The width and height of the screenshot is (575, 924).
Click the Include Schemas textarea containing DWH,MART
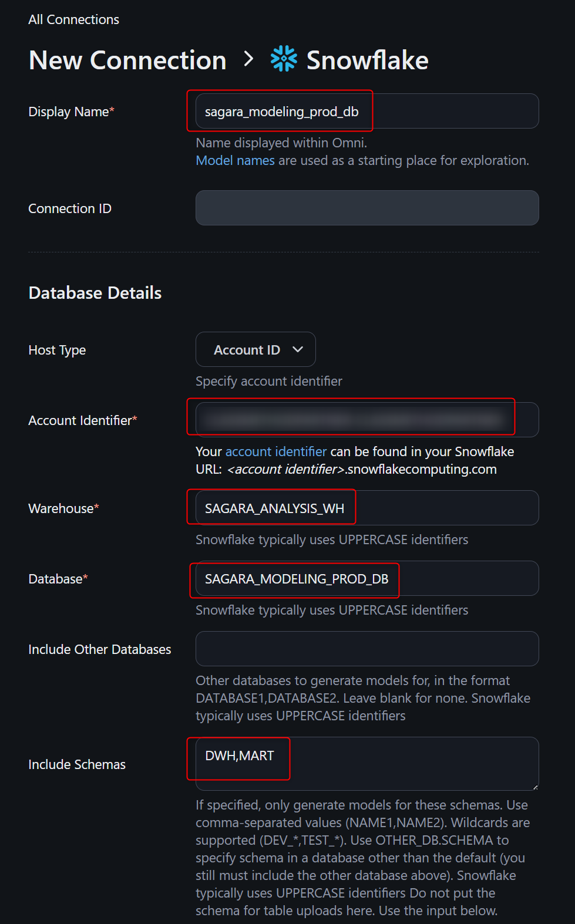point(366,764)
